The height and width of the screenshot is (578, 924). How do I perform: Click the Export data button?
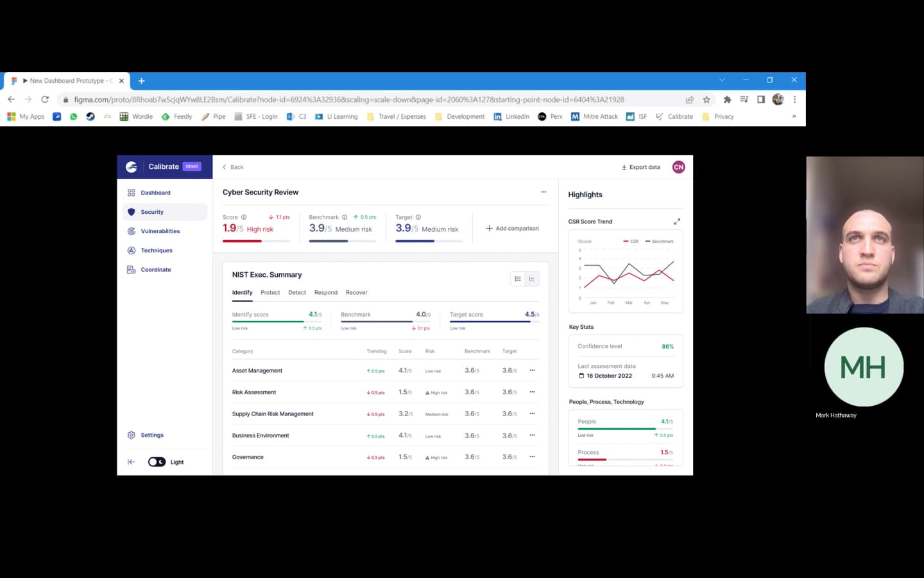click(640, 167)
